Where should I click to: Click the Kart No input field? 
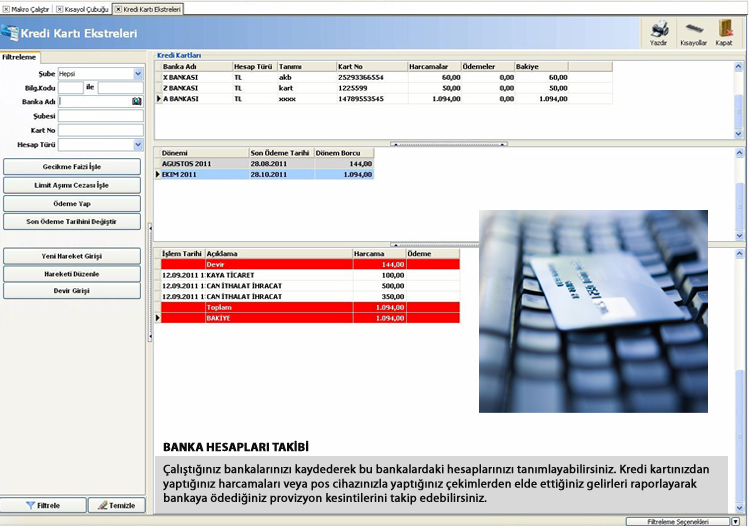click(x=100, y=130)
